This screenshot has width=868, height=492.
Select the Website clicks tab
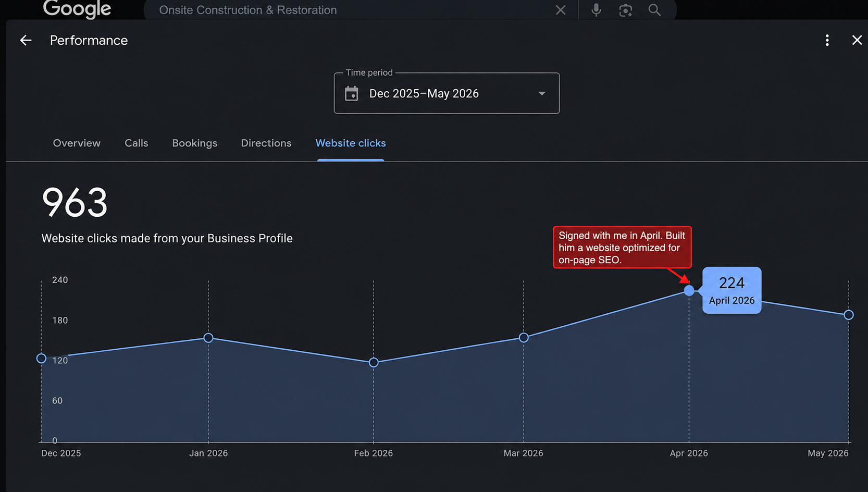351,143
